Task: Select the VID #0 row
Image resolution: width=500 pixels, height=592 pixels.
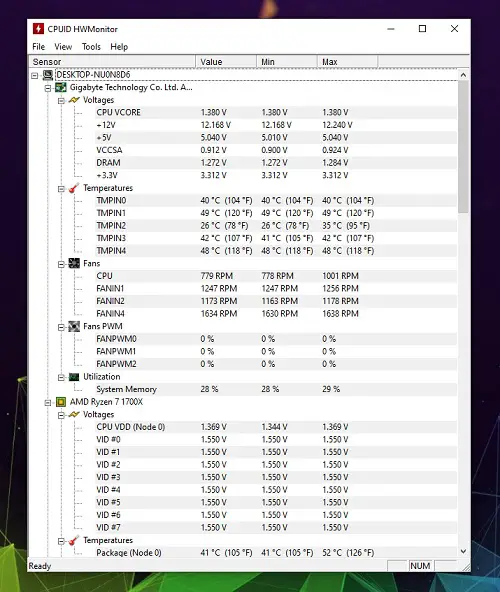Action: [276, 439]
